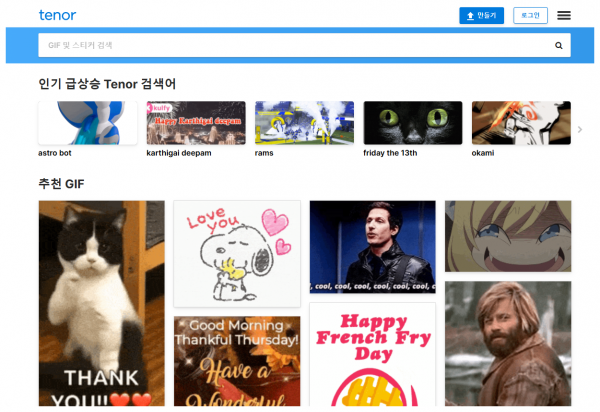Click the tenor logo

click(57, 15)
